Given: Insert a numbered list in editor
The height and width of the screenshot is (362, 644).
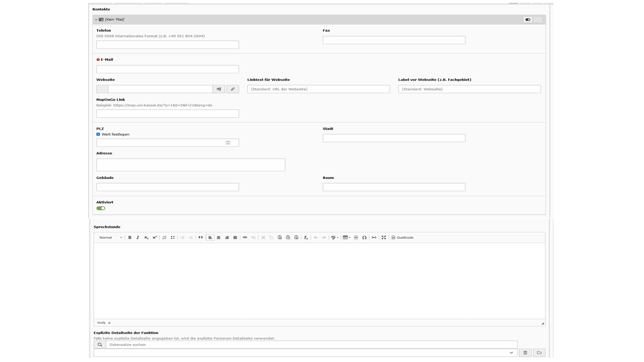Looking at the screenshot, I should [x=165, y=237].
